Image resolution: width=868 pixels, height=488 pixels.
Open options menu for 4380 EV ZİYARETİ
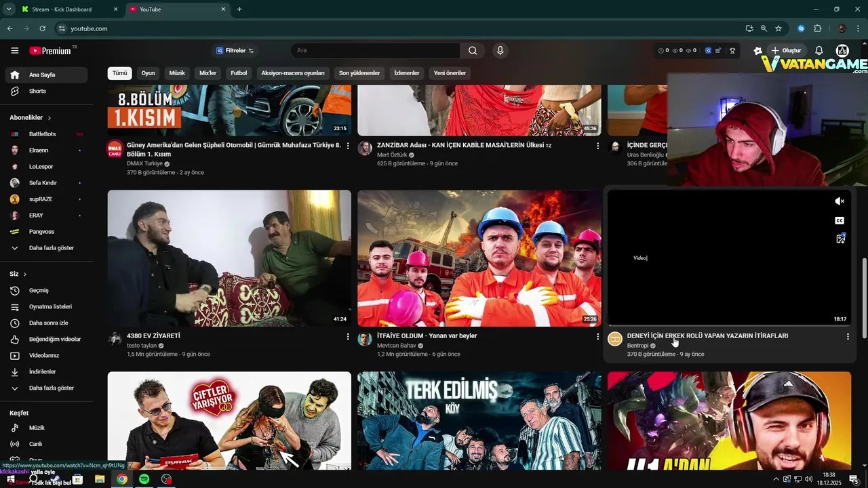[348, 336]
